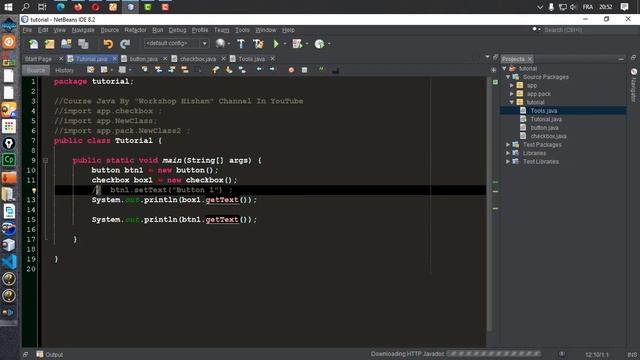Click the Output window icon in status bar

click(x=40, y=354)
